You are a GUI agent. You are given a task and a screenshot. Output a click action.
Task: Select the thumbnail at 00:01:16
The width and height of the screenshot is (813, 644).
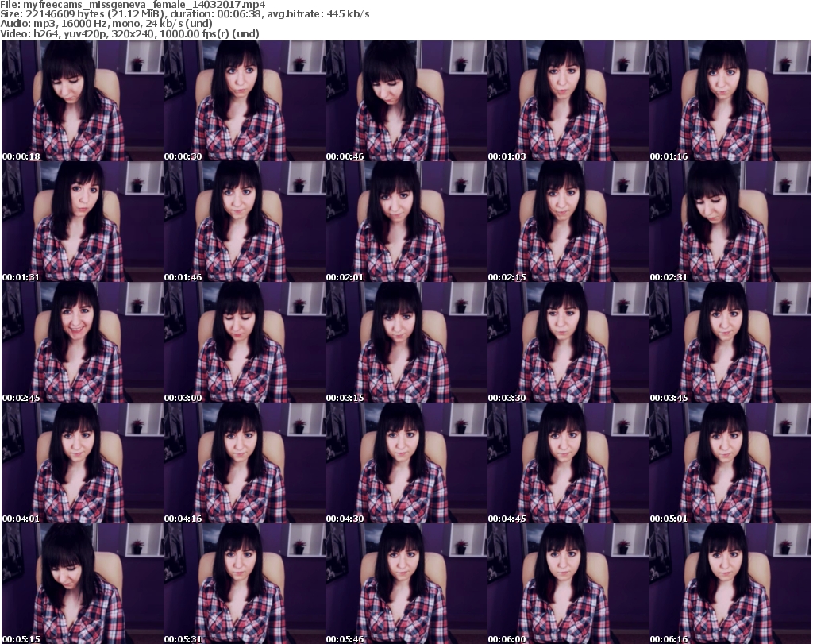point(730,101)
